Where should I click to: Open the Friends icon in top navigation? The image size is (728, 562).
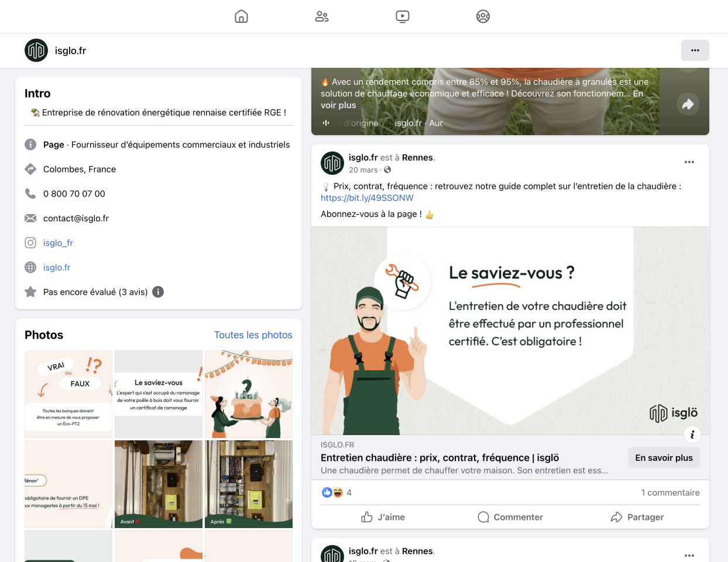coord(322,16)
